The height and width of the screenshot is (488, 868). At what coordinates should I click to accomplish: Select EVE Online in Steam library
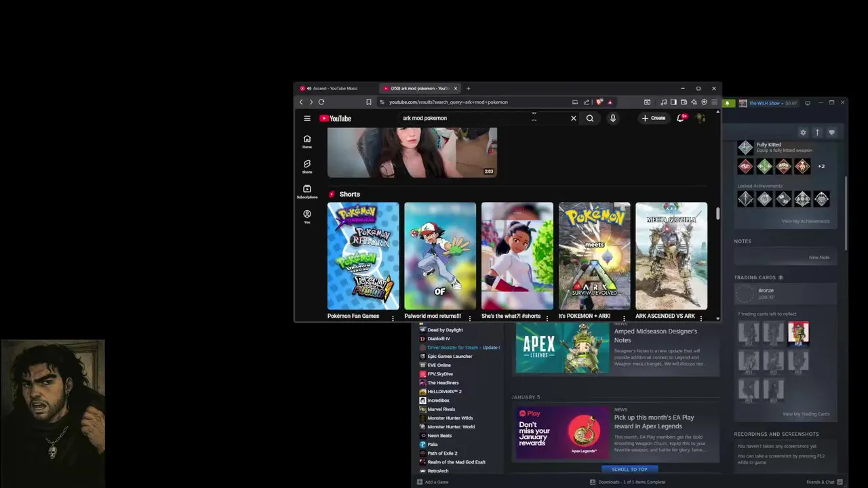pyautogui.click(x=439, y=365)
